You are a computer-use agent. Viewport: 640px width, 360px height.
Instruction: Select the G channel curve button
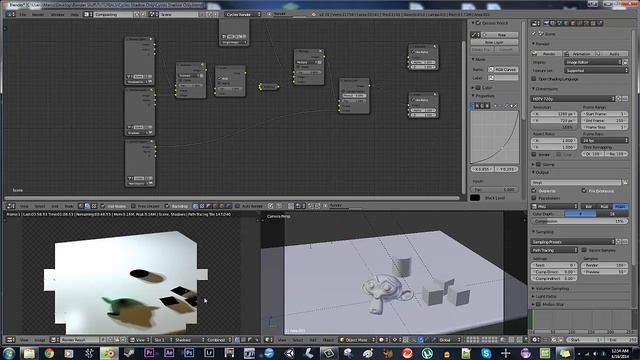pos(482,106)
